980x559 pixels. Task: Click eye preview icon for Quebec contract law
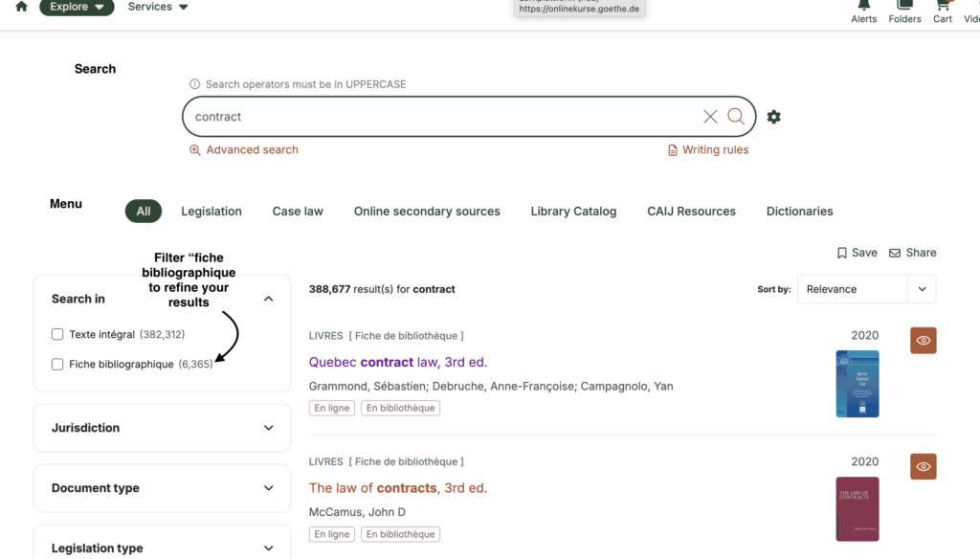923,341
